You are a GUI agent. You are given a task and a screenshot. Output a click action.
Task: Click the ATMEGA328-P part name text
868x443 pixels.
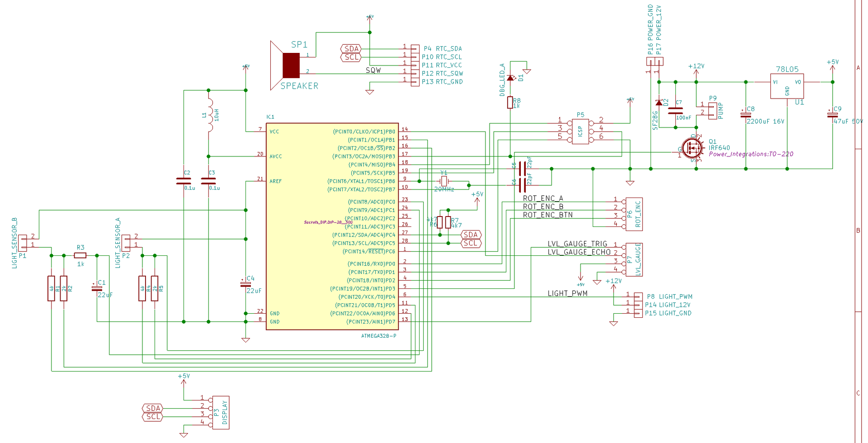coord(379,336)
